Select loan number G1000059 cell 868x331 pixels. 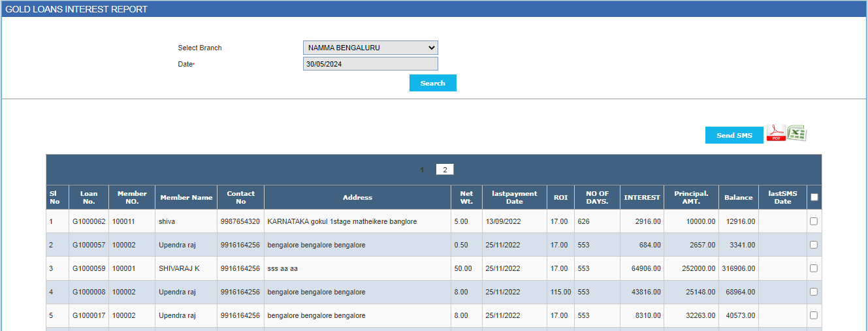tap(89, 268)
